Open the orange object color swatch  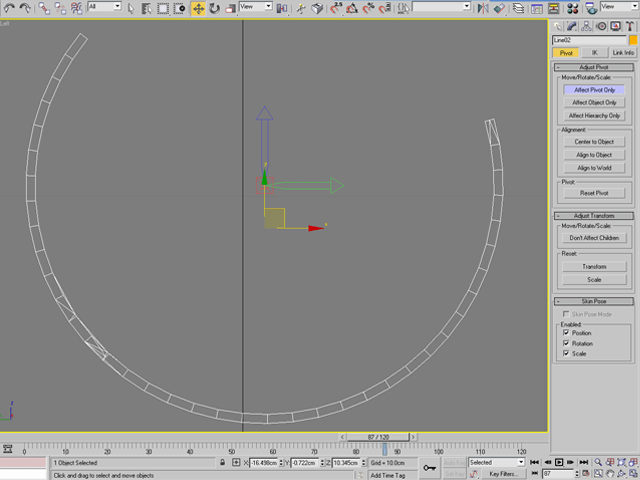[633, 40]
